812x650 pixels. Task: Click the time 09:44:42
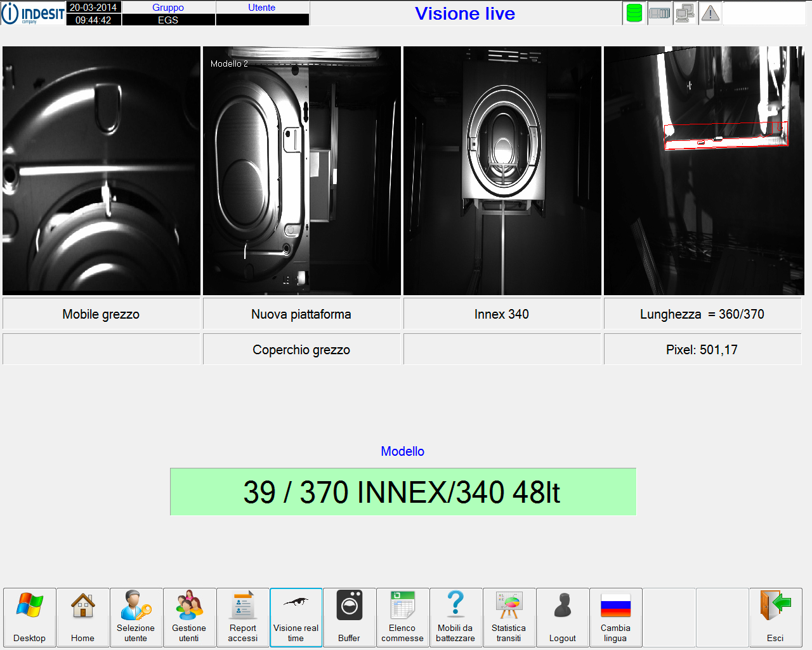93,20
